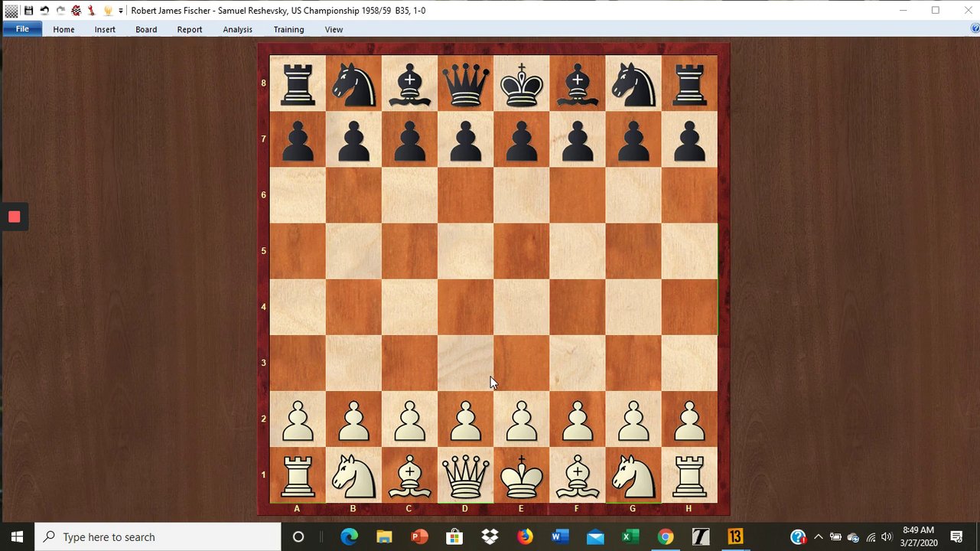980x551 pixels.
Task: Click the Get Help tray icon with the red alert
Action: pos(798,537)
